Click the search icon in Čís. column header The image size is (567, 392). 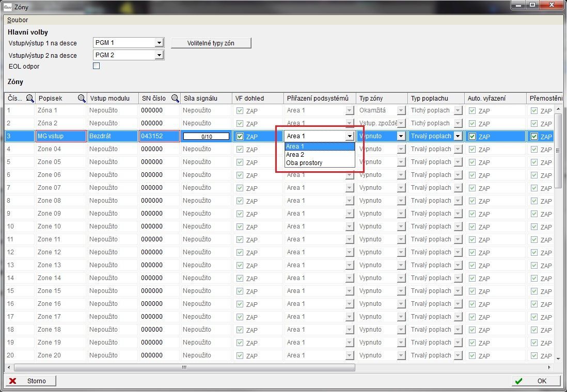(x=30, y=99)
